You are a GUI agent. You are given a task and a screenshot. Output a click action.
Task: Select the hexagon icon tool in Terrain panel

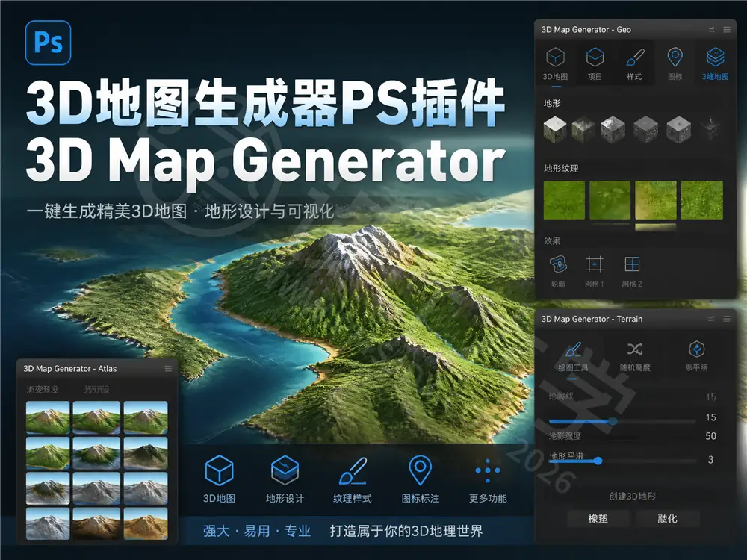point(696,356)
